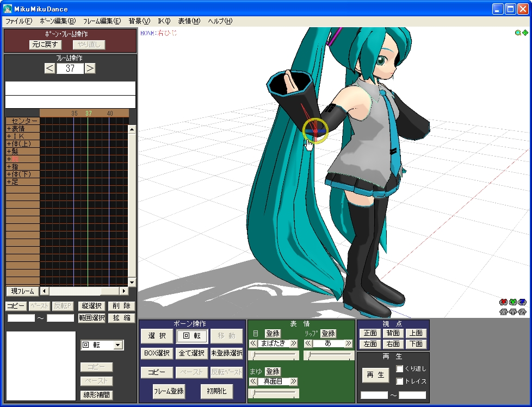Select previous lip shape with « arrow

(x=308, y=343)
